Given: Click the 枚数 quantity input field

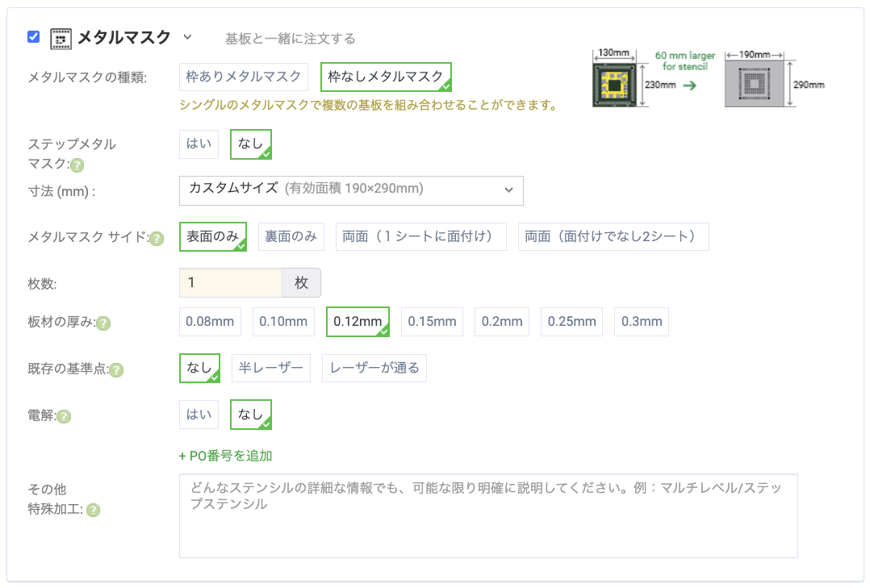Looking at the screenshot, I should (x=231, y=283).
